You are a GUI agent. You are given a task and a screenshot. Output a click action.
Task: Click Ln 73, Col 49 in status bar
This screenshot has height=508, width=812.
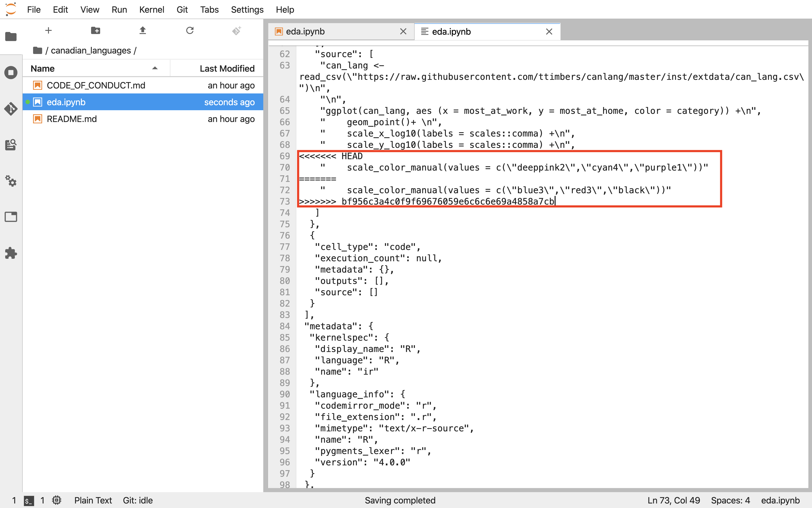[x=673, y=500]
